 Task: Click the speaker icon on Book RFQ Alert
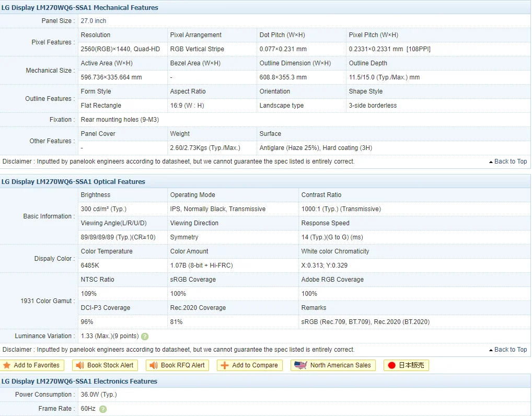pyautogui.click(x=153, y=365)
